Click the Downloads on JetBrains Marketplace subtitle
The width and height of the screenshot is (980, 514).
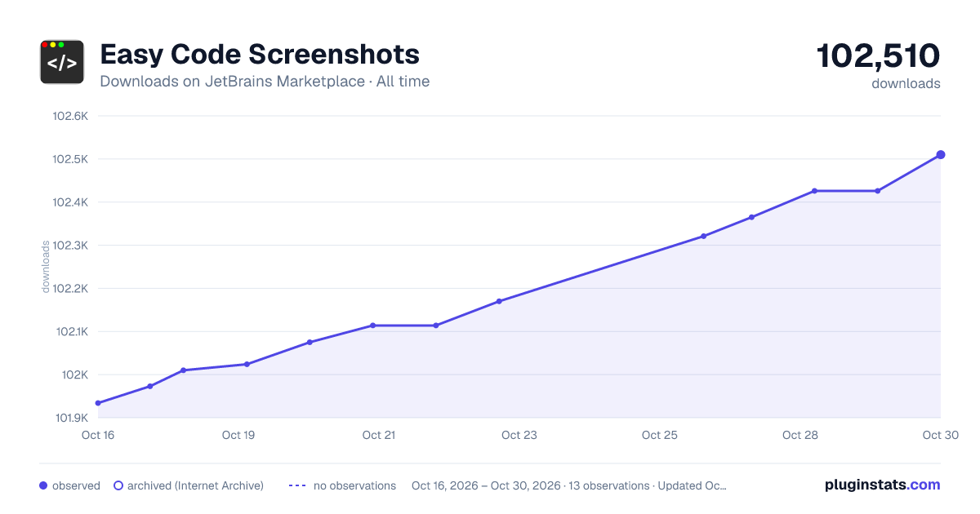point(265,82)
